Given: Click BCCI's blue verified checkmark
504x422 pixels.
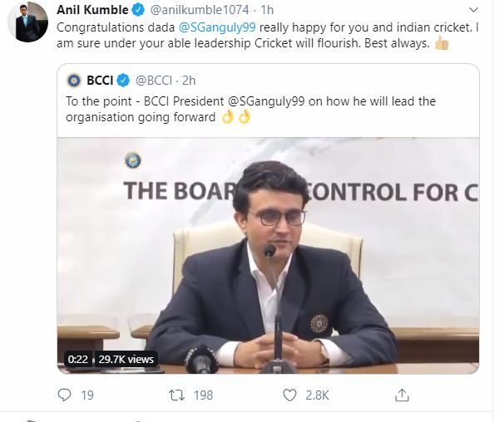Looking at the screenshot, I should tap(123, 81).
